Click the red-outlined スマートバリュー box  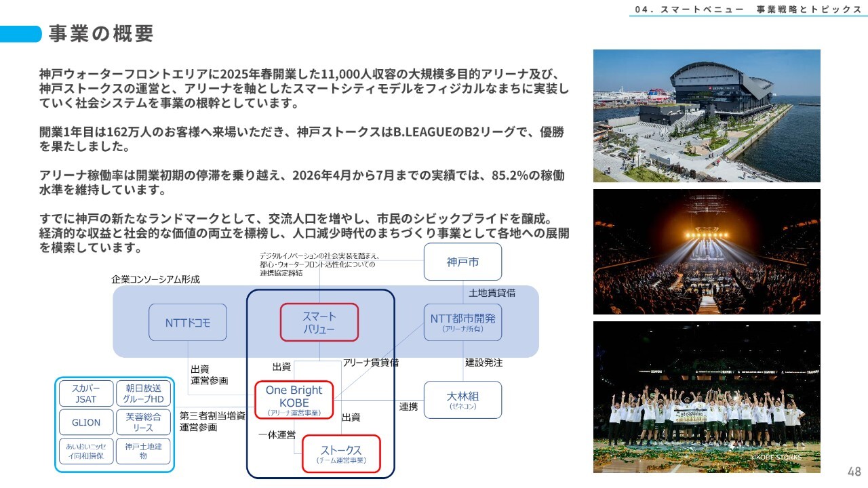(319, 322)
